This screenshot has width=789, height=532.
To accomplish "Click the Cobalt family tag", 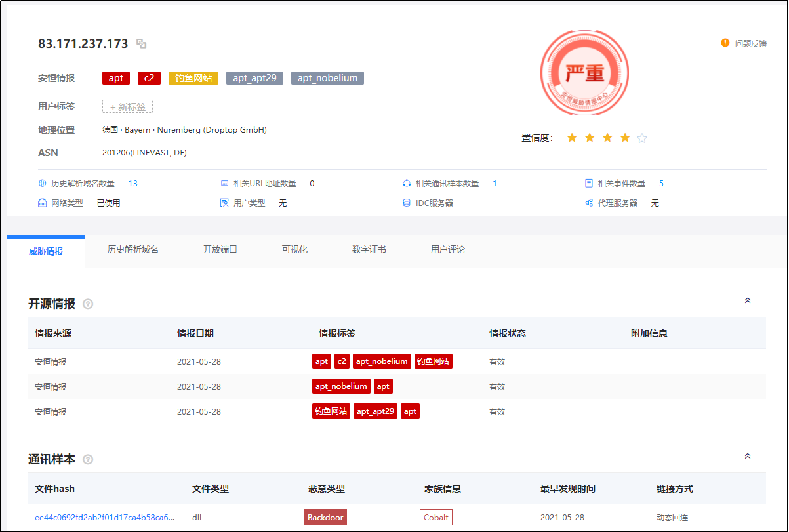I will [436, 518].
